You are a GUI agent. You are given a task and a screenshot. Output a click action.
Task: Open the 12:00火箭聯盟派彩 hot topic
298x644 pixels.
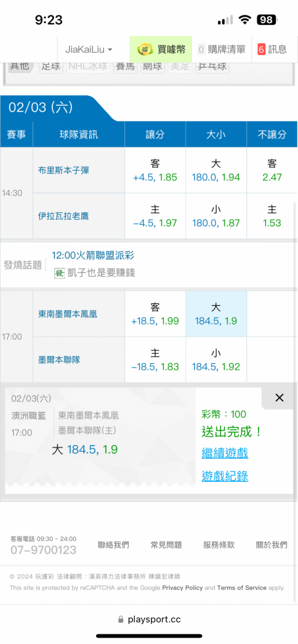[93, 256]
